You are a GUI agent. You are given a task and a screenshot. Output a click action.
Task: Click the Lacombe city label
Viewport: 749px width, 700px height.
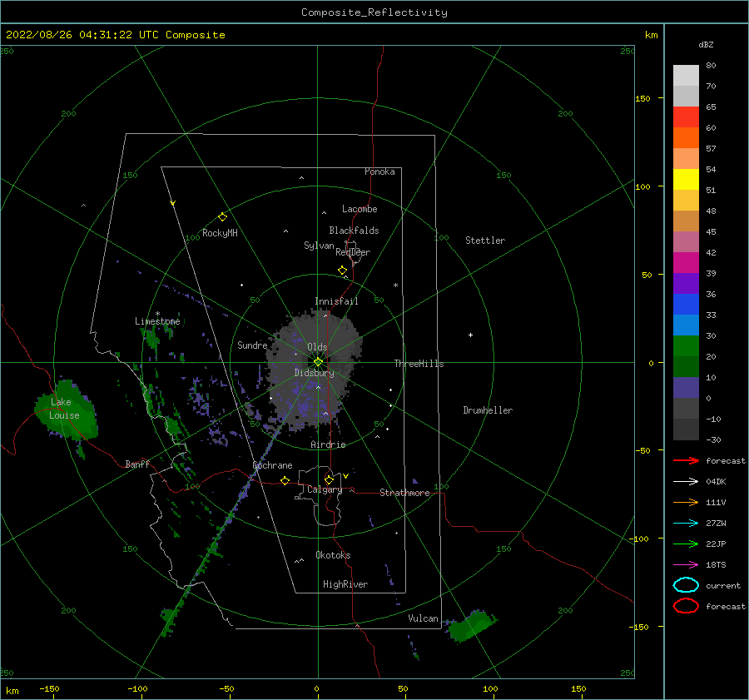[360, 209]
